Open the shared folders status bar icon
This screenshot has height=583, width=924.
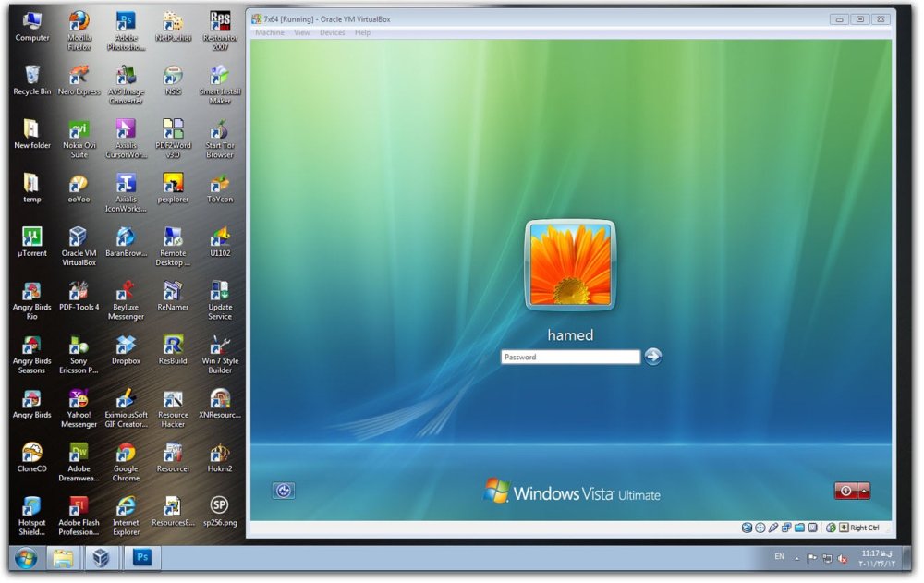pos(799,527)
